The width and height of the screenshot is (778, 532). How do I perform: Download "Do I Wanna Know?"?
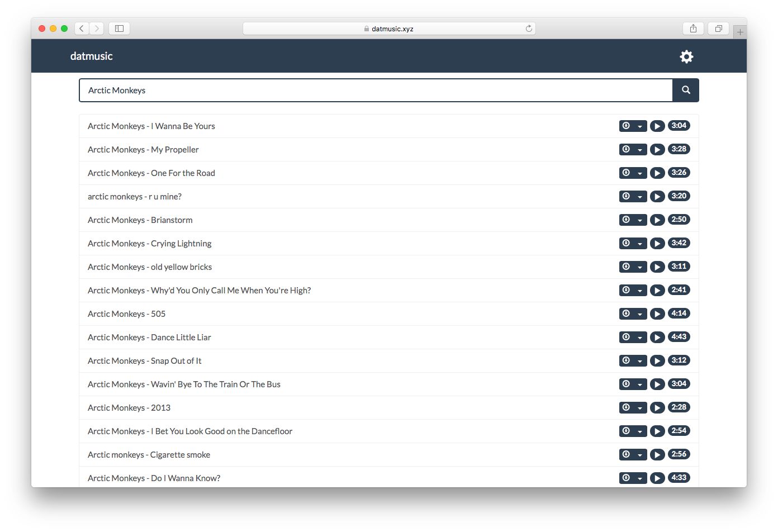coord(625,478)
